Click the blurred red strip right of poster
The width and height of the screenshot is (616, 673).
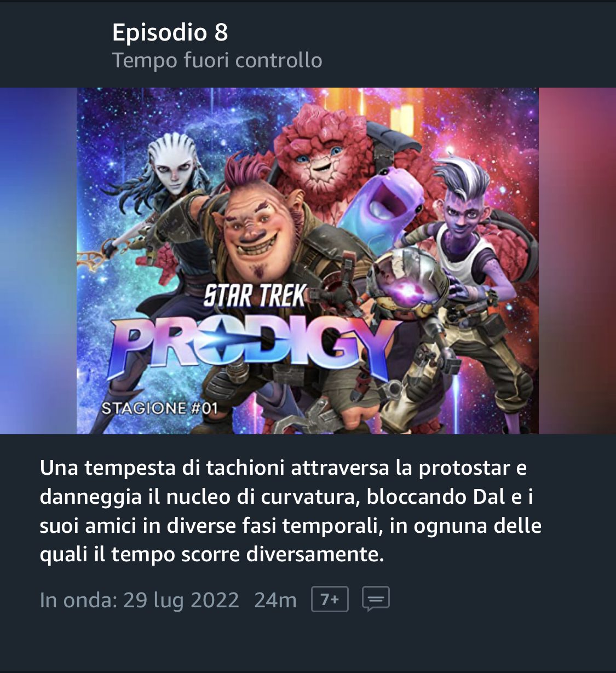(x=577, y=261)
